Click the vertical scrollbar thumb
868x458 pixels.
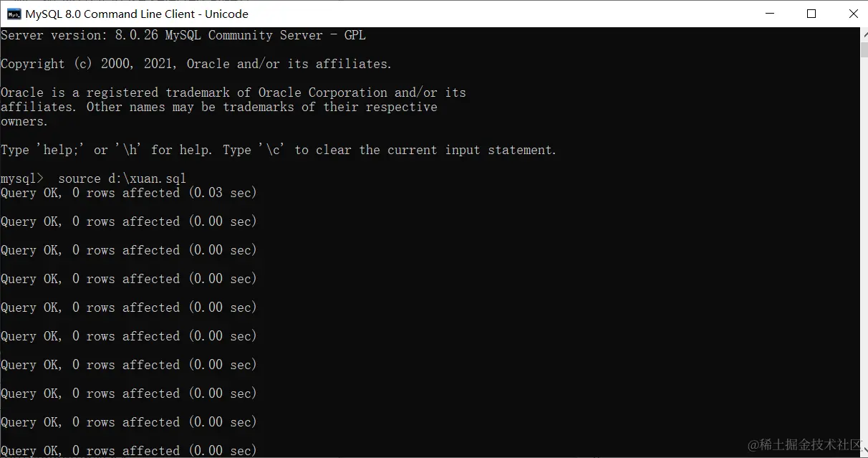coord(863,49)
